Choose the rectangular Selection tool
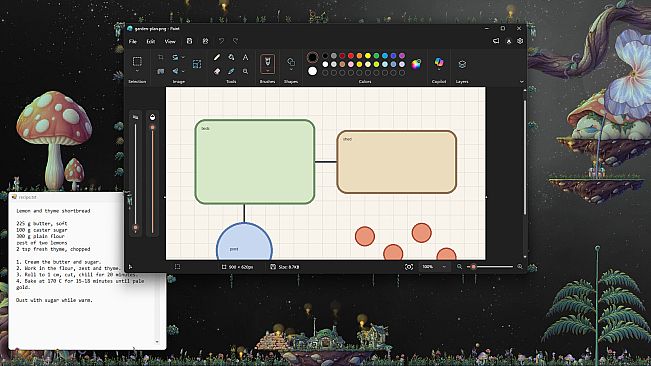 click(137, 61)
